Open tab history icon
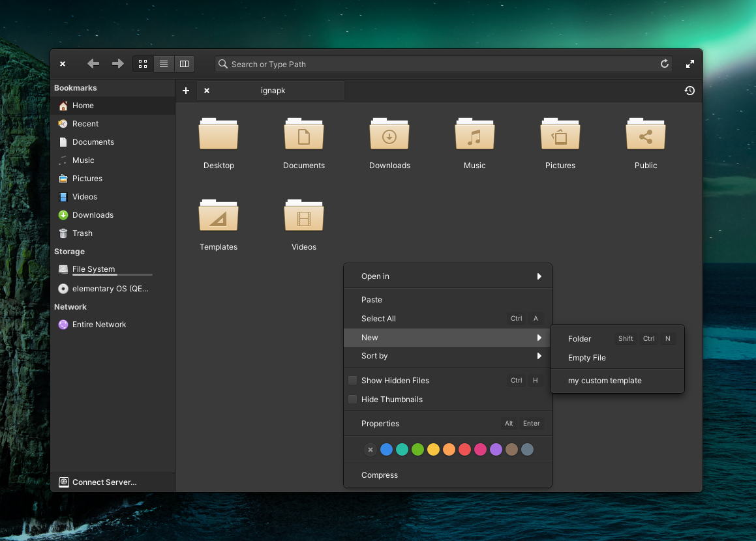Screen dimensions: 756x541 coord(689,91)
